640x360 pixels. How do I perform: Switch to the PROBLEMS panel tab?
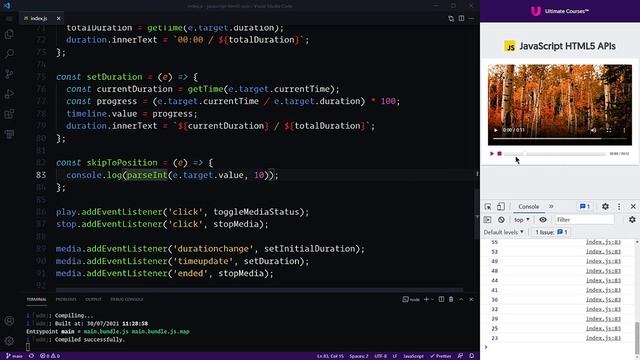point(66,299)
